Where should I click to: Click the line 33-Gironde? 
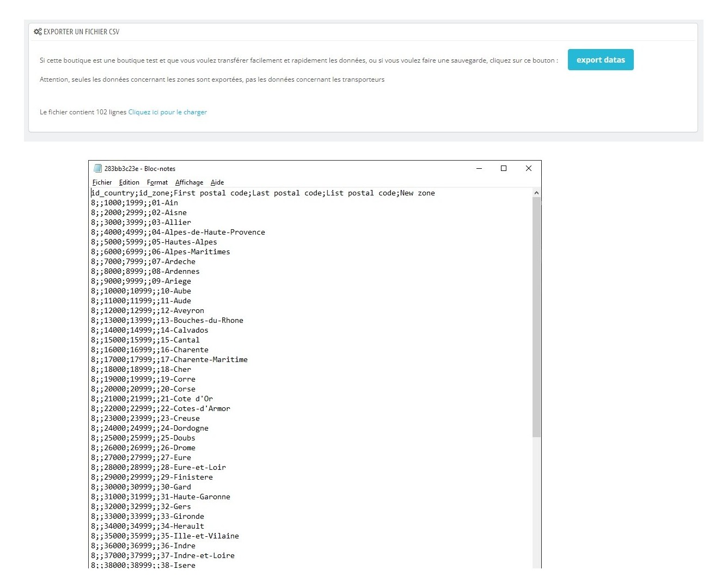(148, 517)
